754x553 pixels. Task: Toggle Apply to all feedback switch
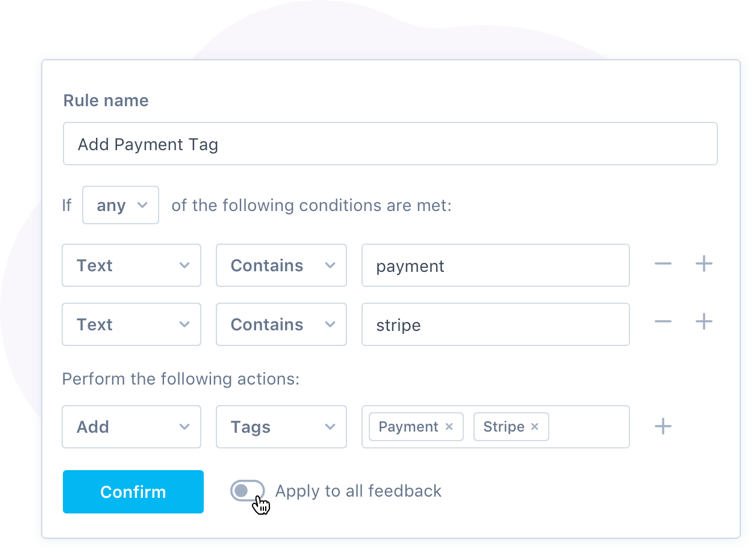247,490
